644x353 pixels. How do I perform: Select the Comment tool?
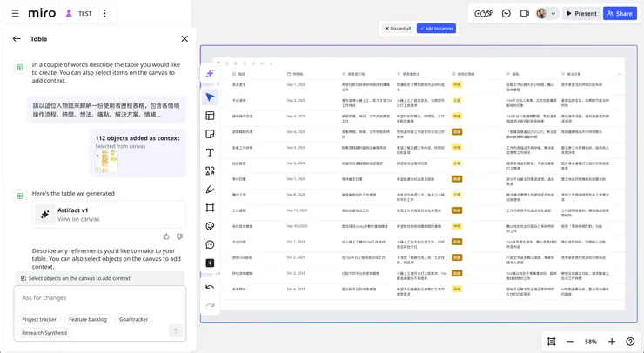tap(210, 244)
